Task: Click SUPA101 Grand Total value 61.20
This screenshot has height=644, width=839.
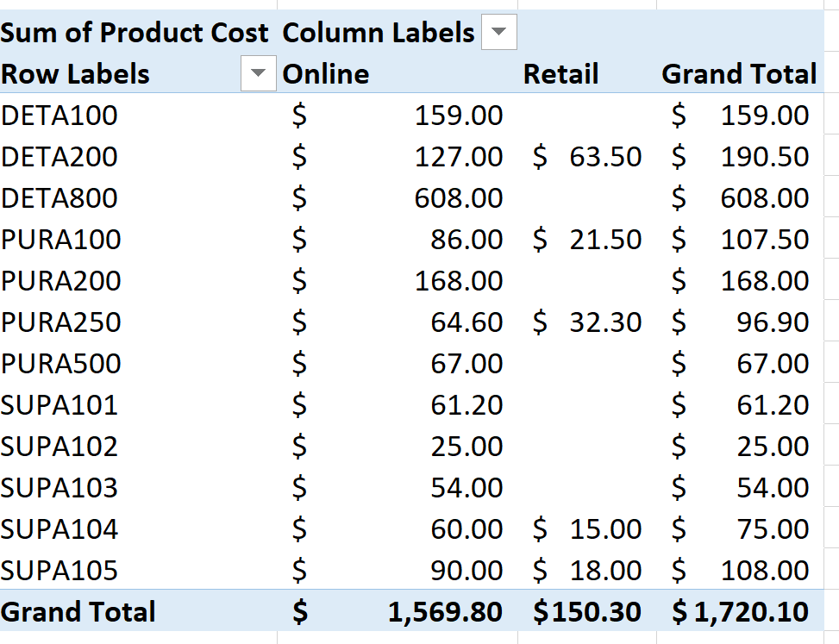Action: (x=773, y=405)
